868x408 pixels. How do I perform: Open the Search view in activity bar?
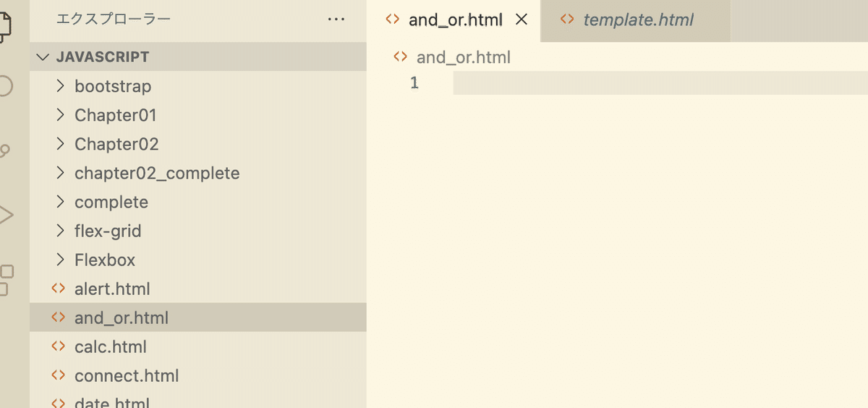point(4,87)
